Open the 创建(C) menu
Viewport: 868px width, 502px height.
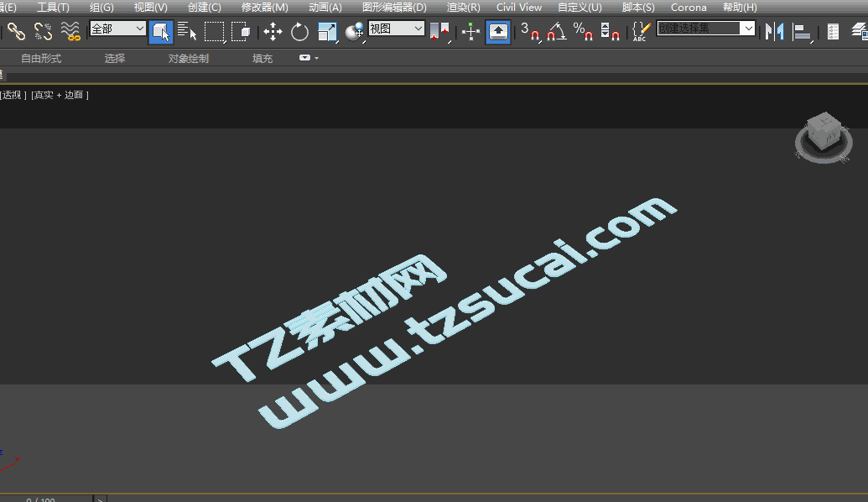coord(205,8)
